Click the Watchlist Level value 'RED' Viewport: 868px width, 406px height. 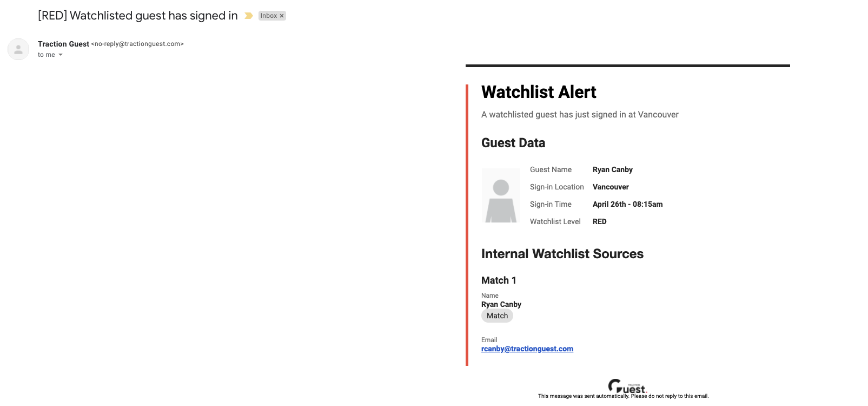[x=600, y=221]
